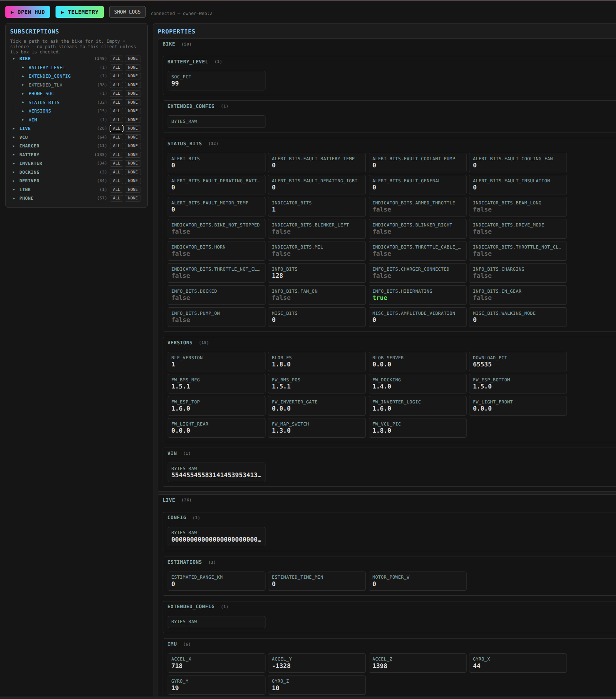Expand VERSIONS subscription arrow

point(23,111)
